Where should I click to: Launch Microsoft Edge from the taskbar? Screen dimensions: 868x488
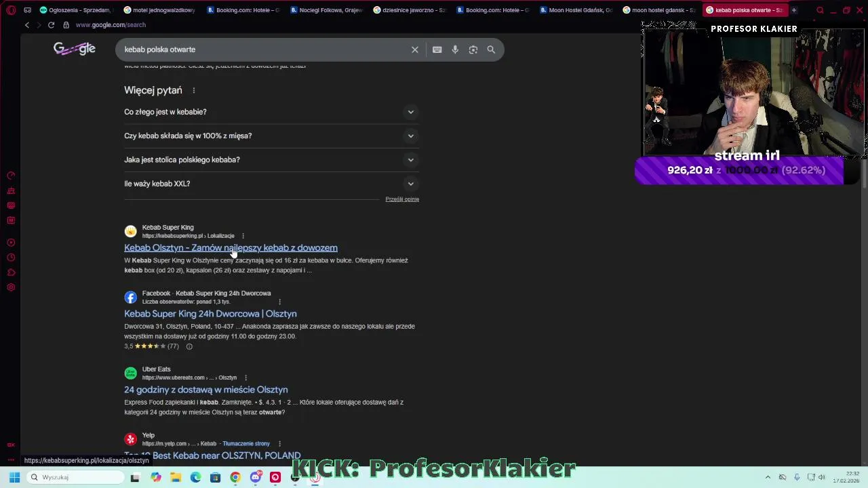tap(195, 477)
